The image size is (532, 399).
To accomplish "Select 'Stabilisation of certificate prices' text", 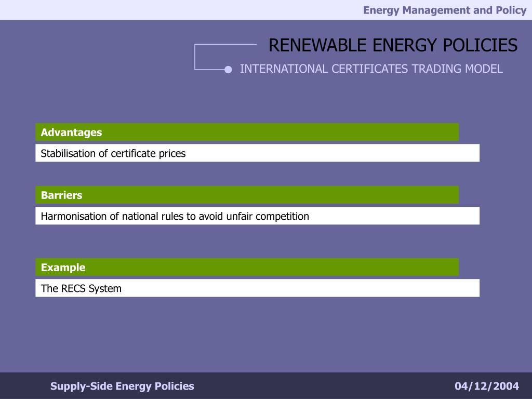I will [113, 153].
